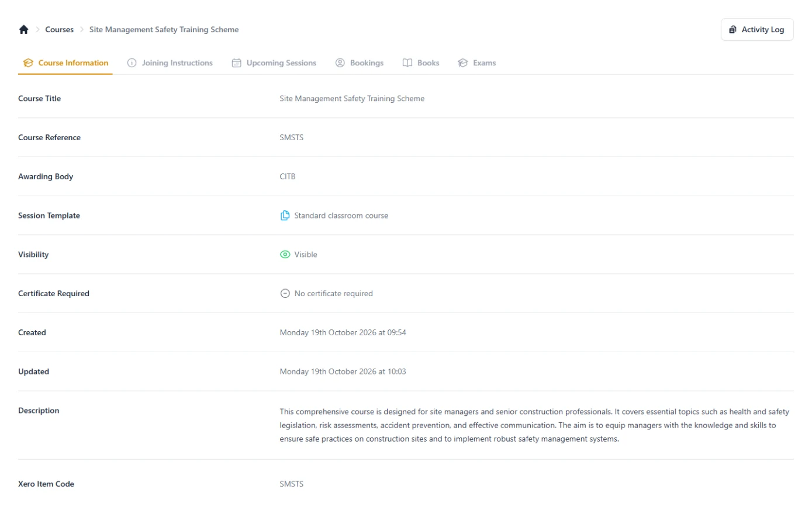Click the Xero Item Code field label
Screen dimensions: 812x507
(x=46, y=484)
